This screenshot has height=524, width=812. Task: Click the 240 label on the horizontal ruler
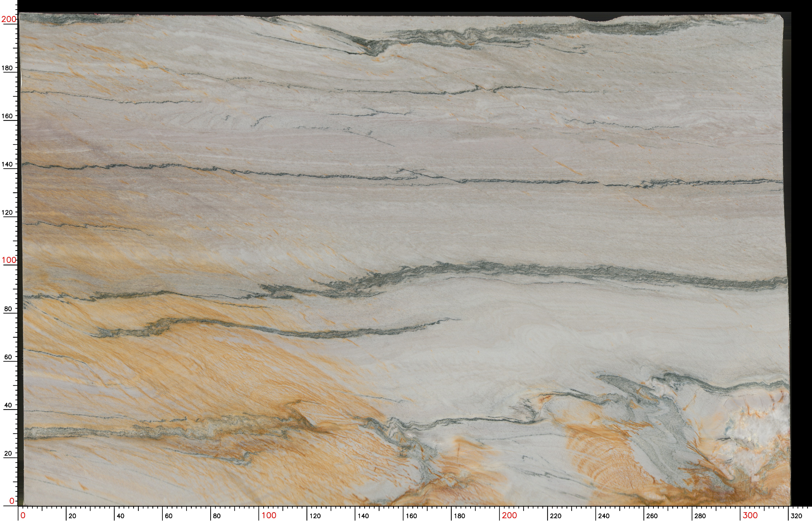[604, 516]
